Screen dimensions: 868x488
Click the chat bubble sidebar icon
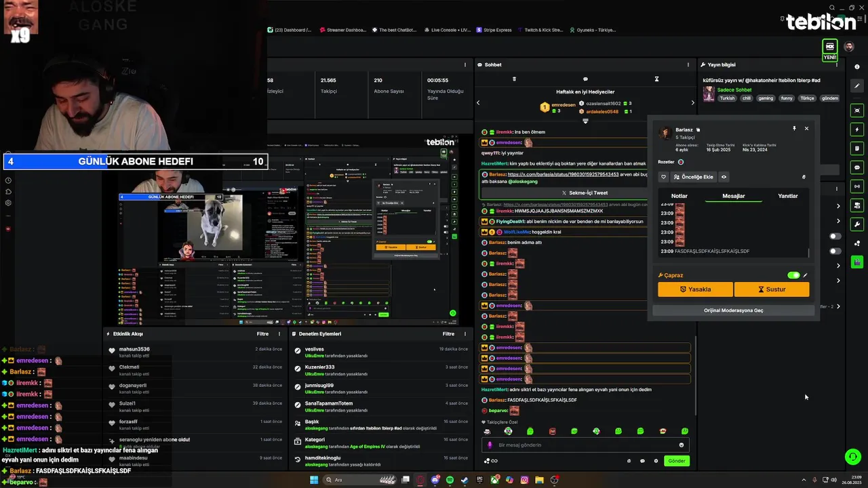(x=857, y=167)
